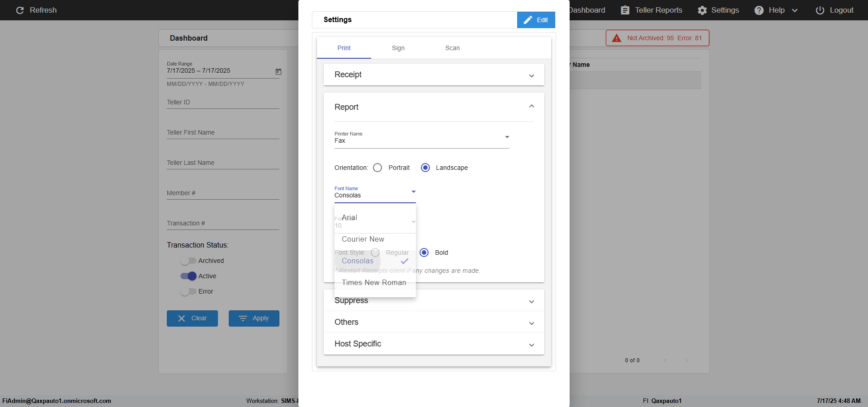
Task: Click the Teller ID input field
Action: (223, 102)
